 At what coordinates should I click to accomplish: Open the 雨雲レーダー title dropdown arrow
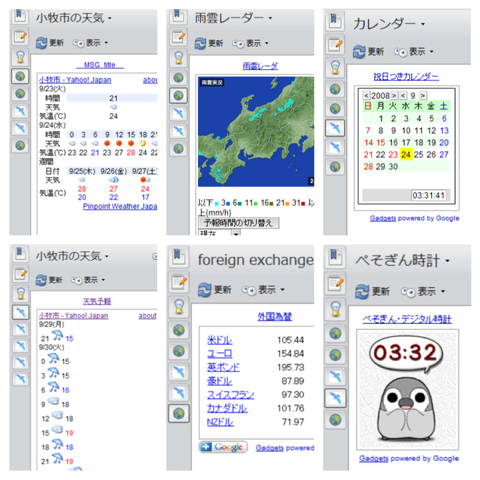point(270,18)
